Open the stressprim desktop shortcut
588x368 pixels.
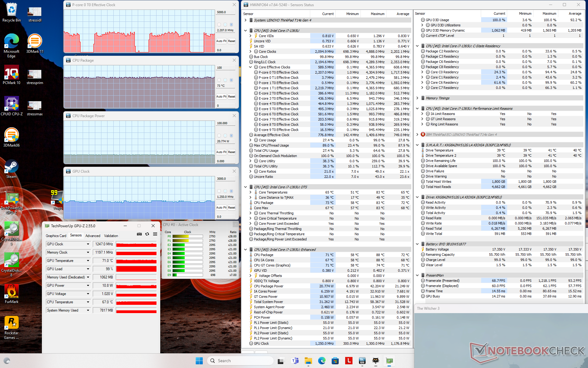point(35,77)
